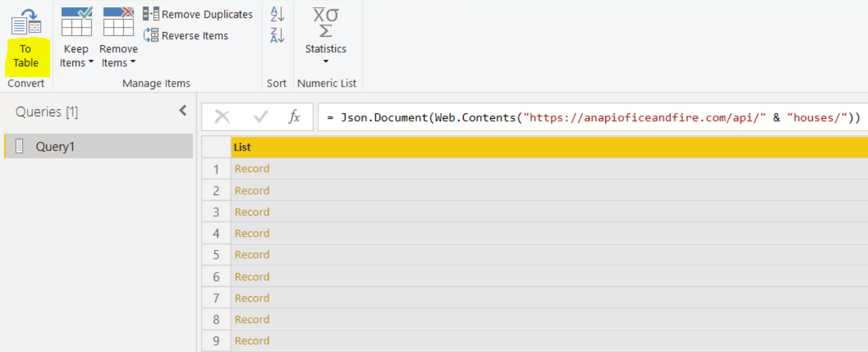Confirm the formula with the checkmark icon
868x352 pixels.
click(260, 117)
